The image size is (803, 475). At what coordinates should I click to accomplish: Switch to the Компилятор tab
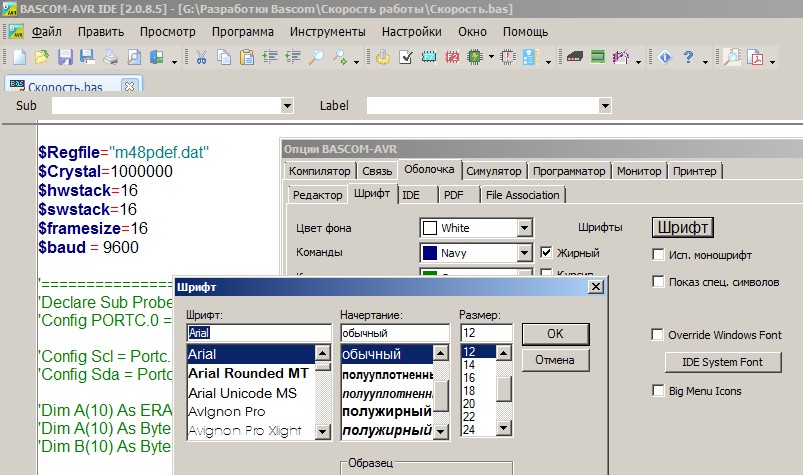pyautogui.click(x=320, y=171)
